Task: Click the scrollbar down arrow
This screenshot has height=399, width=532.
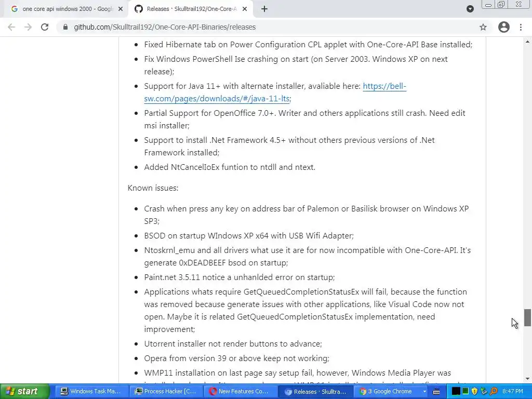Action: (527, 379)
